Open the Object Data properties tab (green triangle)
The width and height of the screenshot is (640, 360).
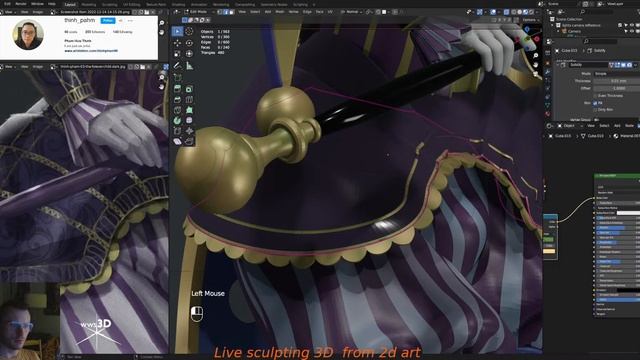[548, 105]
